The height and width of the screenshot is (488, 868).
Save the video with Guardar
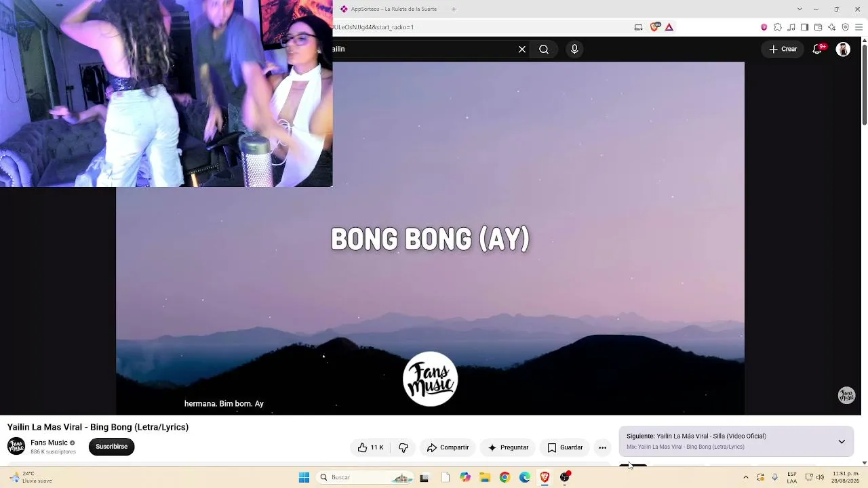(565, 447)
